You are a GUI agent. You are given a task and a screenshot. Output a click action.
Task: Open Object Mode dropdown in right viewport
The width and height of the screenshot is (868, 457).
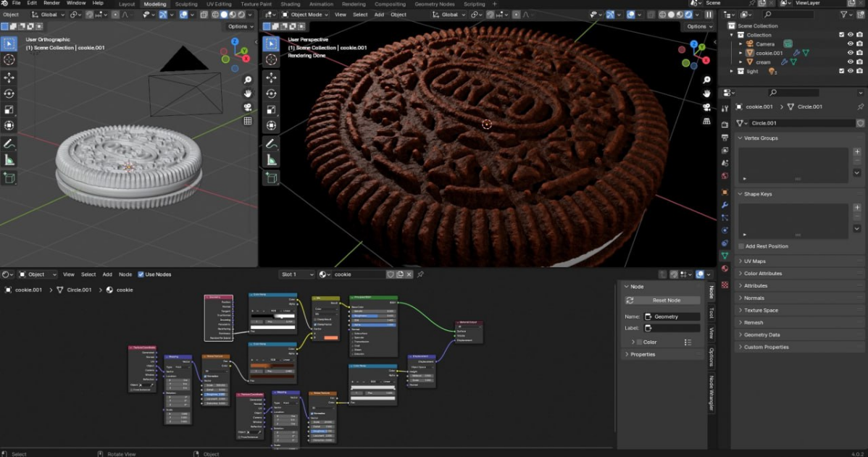click(304, 15)
